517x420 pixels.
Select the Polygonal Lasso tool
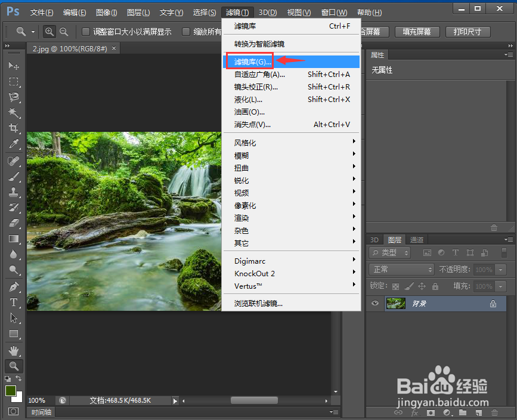[14, 97]
